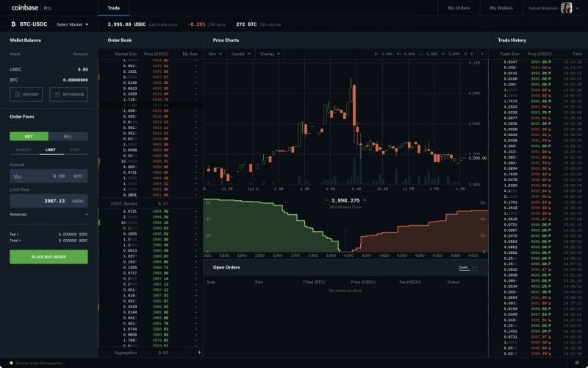Click the Deposit button
This screenshot has height=368, width=588.
[x=26, y=94]
